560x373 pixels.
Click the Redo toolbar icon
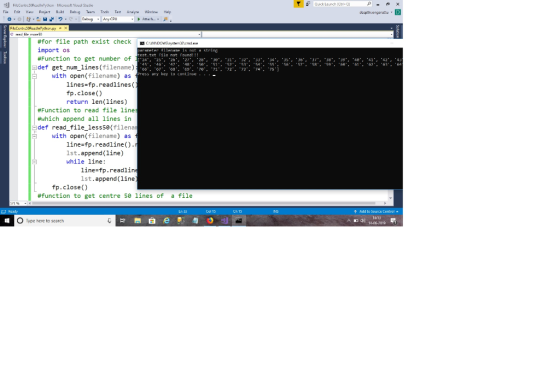[x=71, y=19]
